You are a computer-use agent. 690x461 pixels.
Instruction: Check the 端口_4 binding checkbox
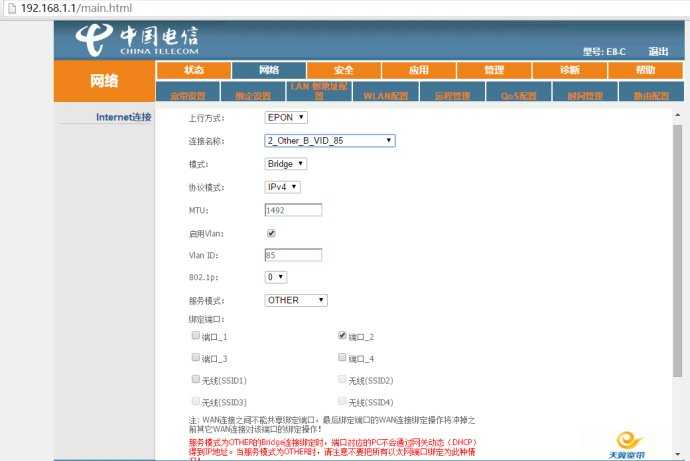pos(342,357)
